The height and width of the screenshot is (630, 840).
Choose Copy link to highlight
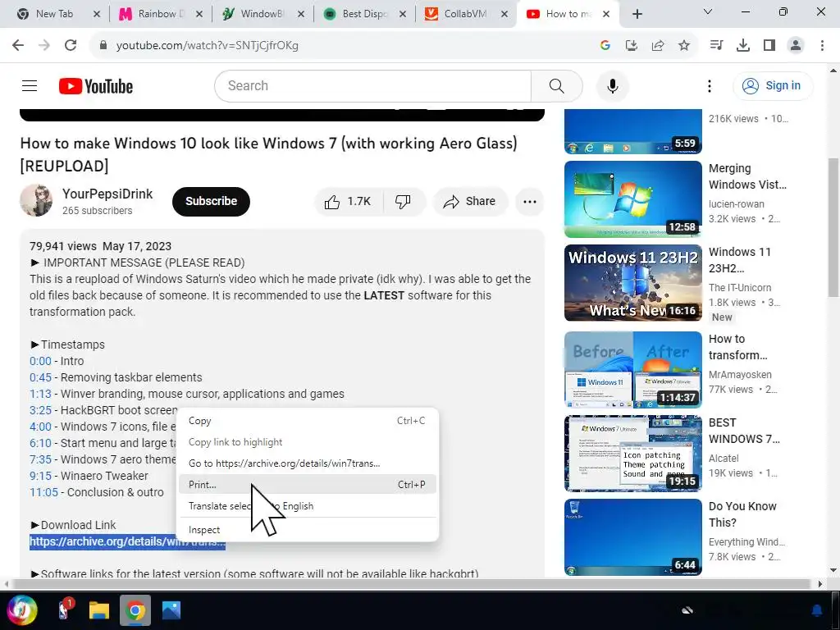[308, 442]
